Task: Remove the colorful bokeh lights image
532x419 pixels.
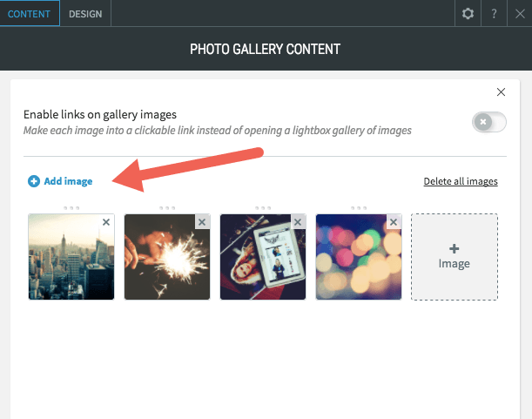Action: pyautogui.click(x=394, y=222)
